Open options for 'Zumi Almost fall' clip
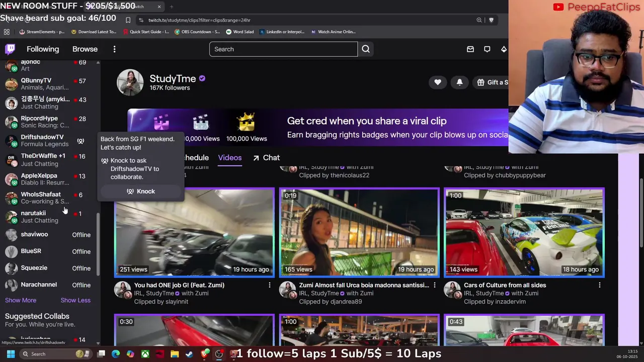 (435, 285)
